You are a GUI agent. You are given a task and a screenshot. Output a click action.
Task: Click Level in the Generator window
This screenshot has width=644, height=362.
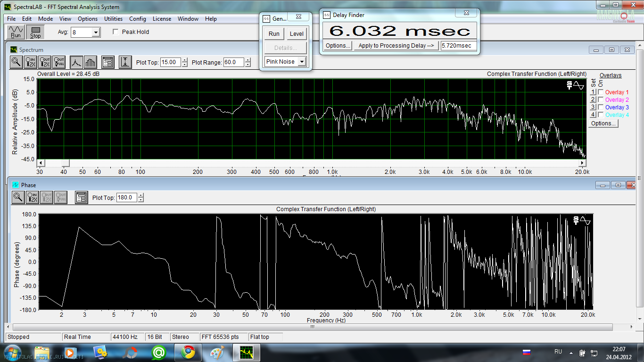point(297,34)
